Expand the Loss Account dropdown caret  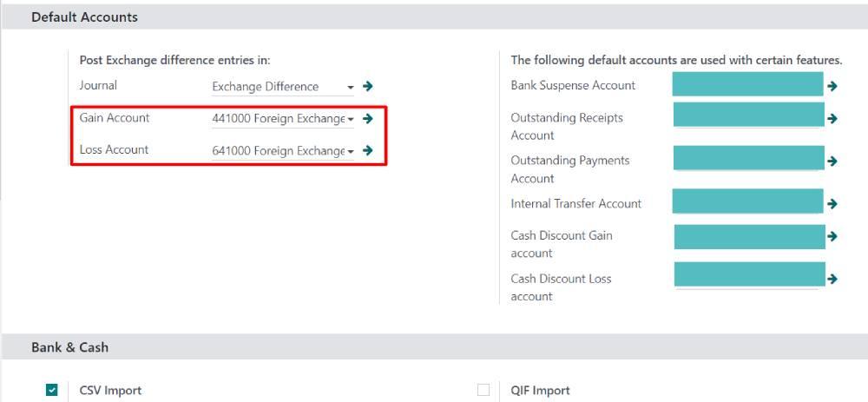pyautogui.click(x=350, y=151)
